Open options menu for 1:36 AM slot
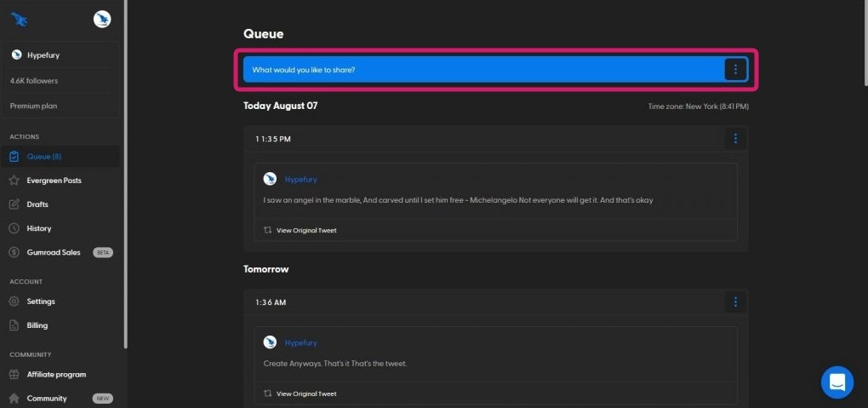This screenshot has width=868, height=408. 735,302
